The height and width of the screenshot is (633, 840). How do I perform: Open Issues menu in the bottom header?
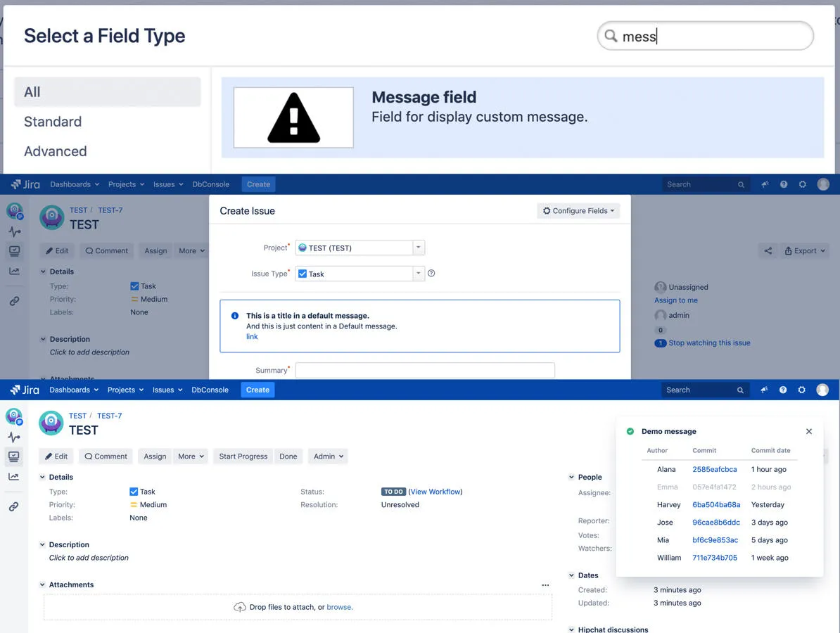(x=167, y=390)
